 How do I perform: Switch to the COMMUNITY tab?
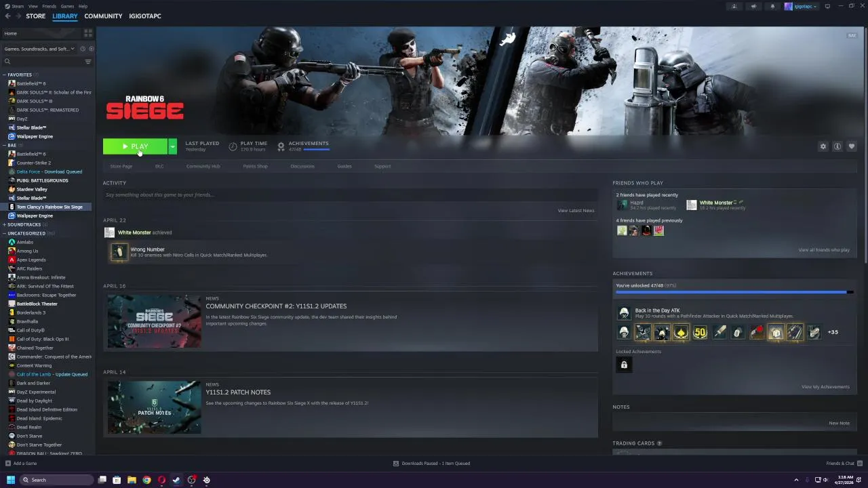[x=103, y=16]
